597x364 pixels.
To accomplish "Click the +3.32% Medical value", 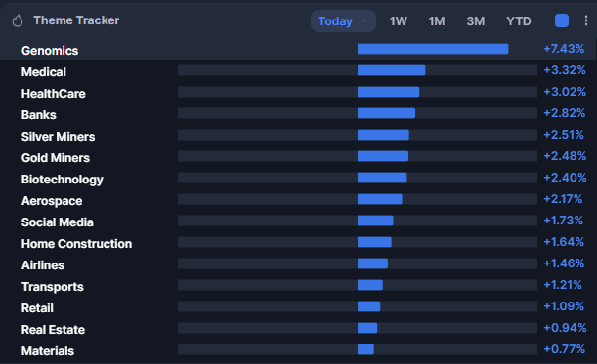I will [x=565, y=70].
